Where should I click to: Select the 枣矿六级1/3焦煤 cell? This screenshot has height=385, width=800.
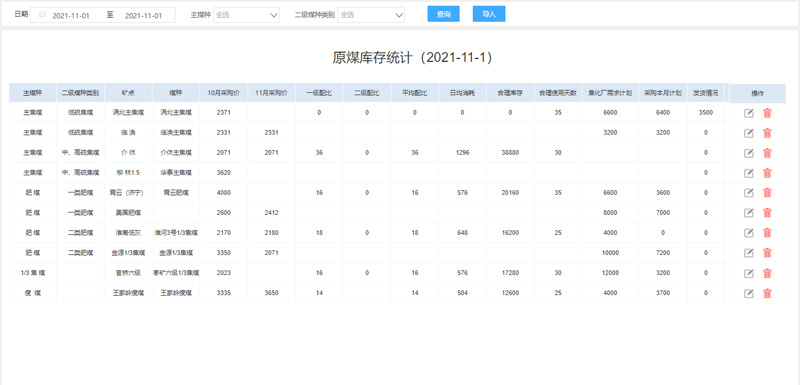coord(176,273)
